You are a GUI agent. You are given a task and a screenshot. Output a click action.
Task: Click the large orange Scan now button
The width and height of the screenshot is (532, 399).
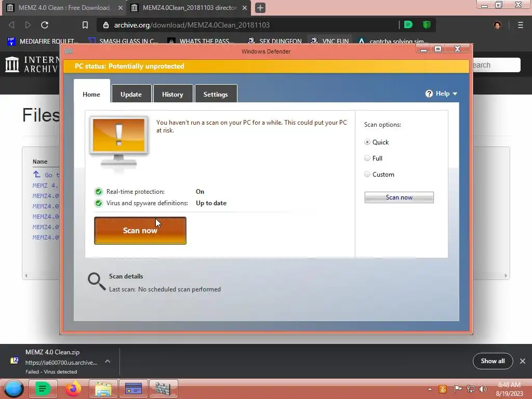(x=140, y=230)
